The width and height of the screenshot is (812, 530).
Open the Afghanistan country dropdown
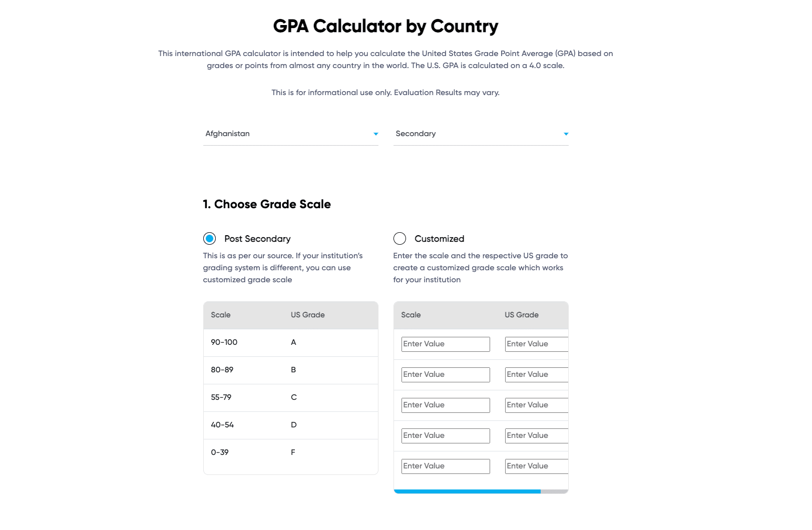[290, 134]
